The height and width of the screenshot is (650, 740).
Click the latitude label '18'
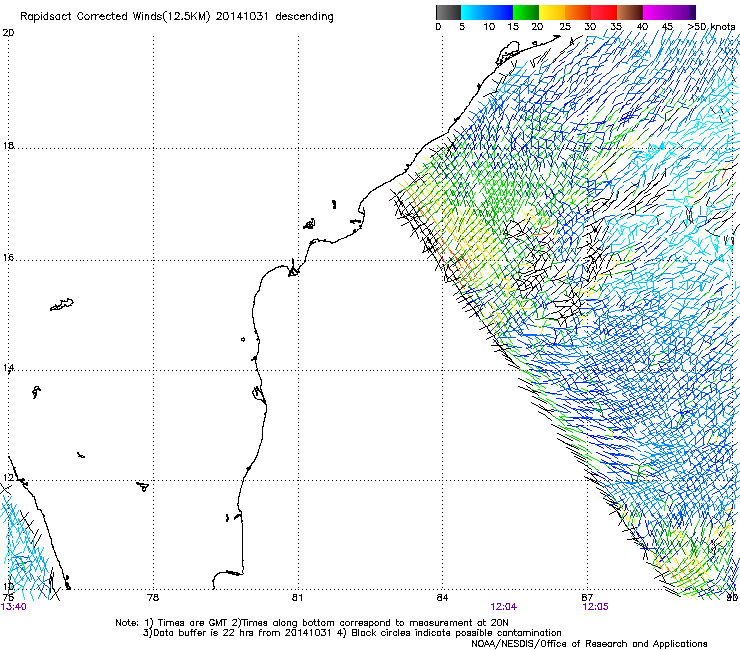coord(8,145)
